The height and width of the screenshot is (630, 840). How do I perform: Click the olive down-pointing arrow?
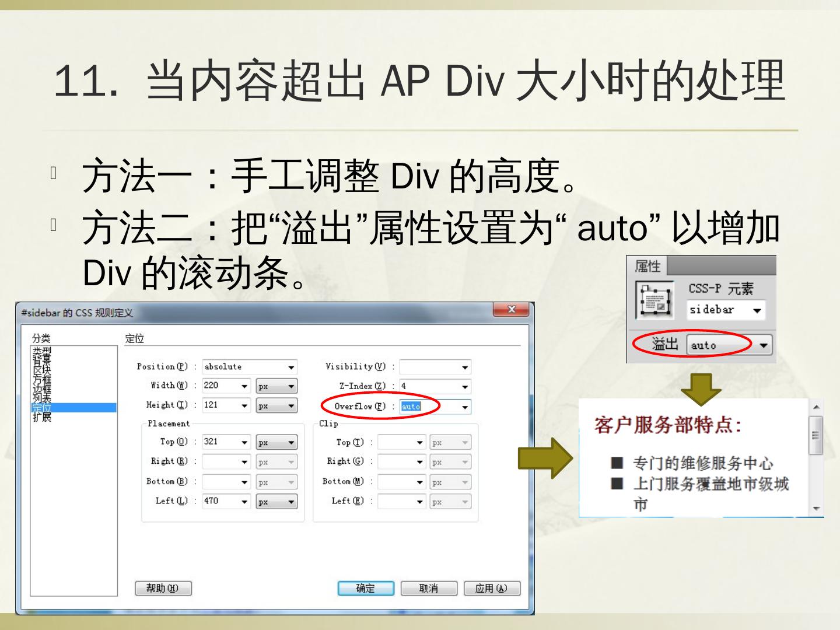pyautogui.click(x=701, y=388)
